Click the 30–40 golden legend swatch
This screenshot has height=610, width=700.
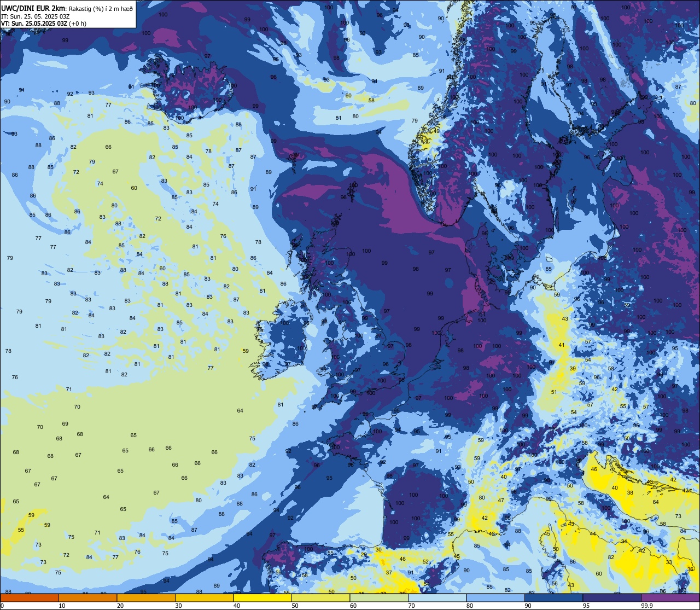[x=204, y=597]
